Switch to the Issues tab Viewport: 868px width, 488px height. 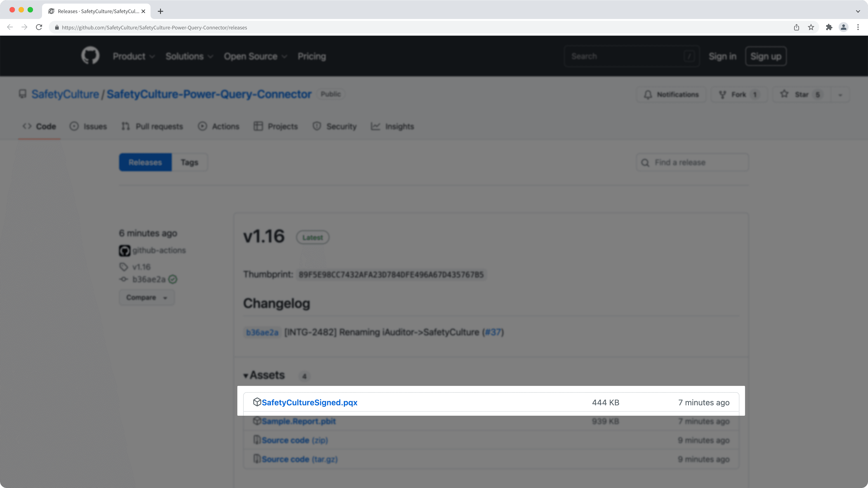point(88,126)
